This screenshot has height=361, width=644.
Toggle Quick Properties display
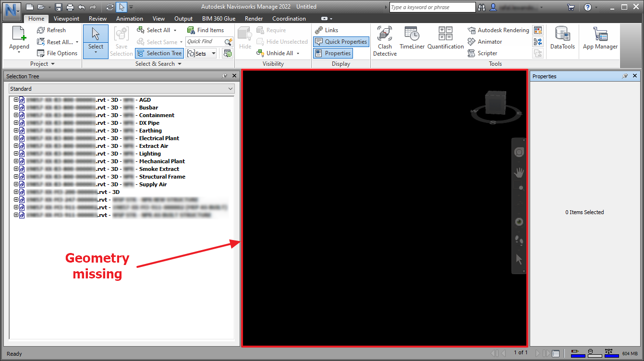tap(341, 42)
